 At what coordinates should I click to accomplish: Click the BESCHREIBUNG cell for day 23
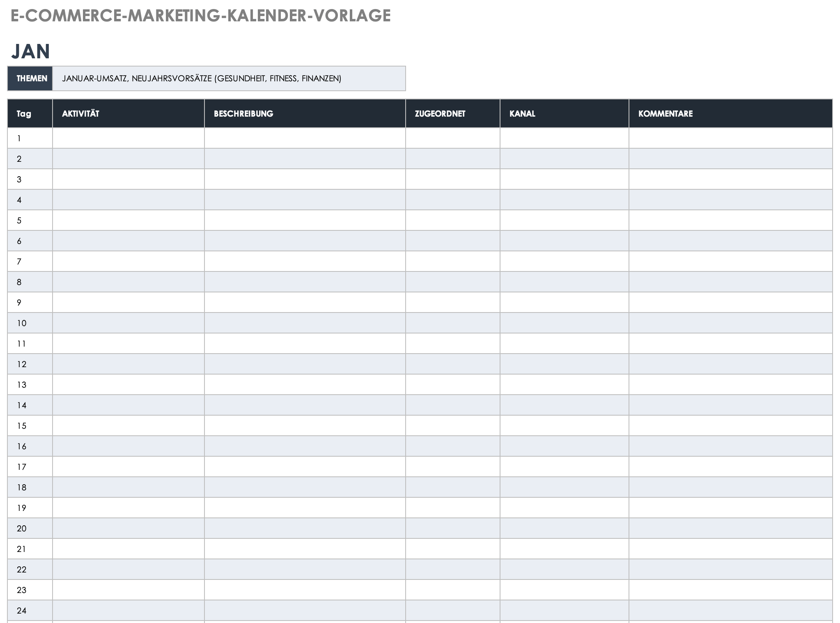click(305, 590)
